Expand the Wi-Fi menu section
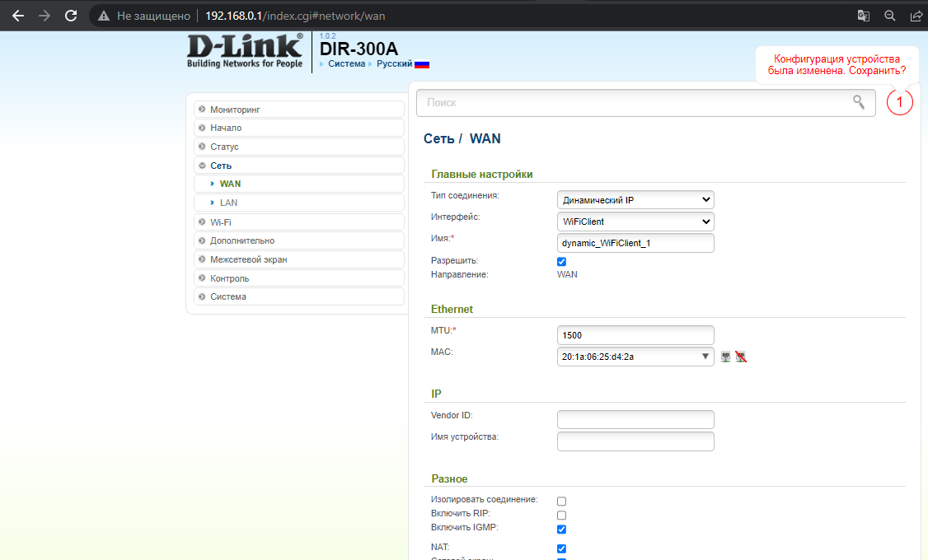The image size is (928, 560). pyautogui.click(x=299, y=222)
